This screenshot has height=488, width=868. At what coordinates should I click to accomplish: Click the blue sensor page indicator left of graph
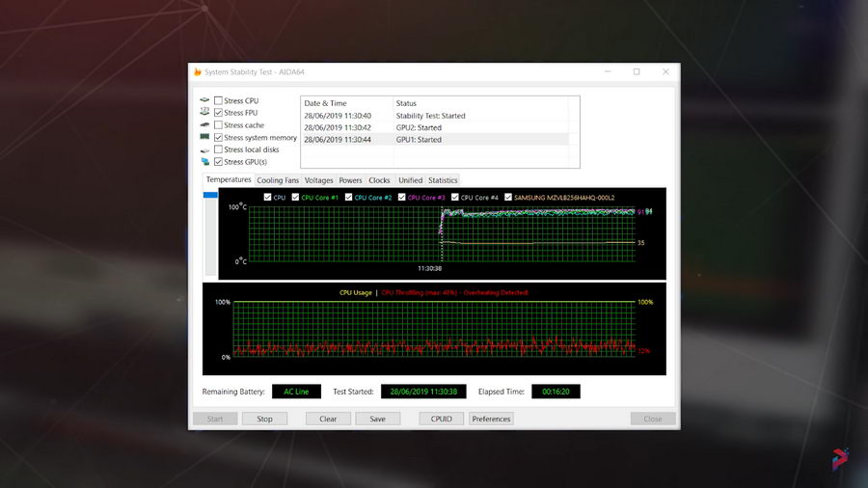click(x=210, y=195)
